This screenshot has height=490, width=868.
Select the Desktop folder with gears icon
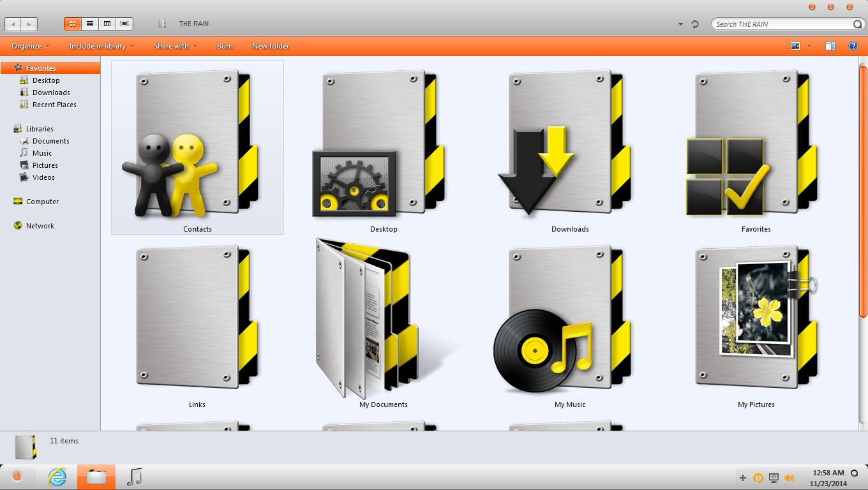pyautogui.click(x=378, y=144)
